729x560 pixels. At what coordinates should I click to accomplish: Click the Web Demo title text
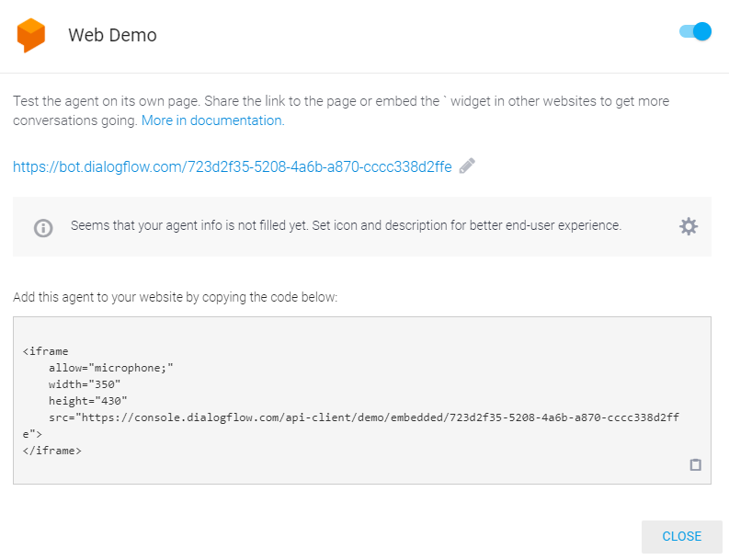coord(112,35)
